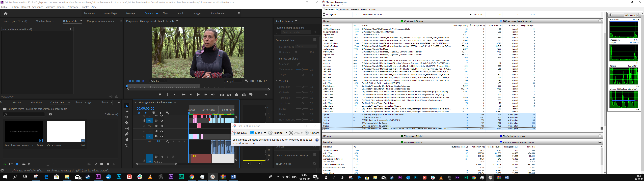
Task: Step forward one frame
Action: (205, 95)
